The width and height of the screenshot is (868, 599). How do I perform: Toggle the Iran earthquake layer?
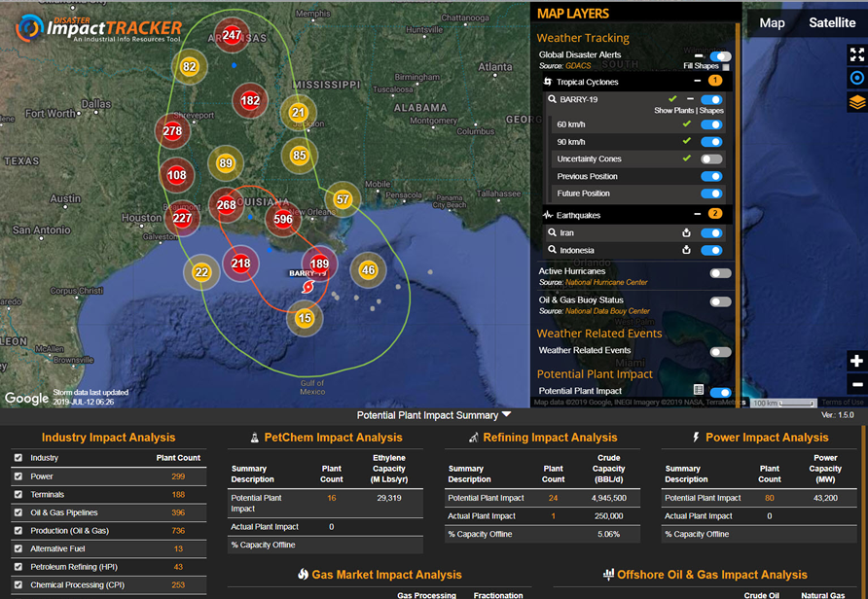point(711,232)
